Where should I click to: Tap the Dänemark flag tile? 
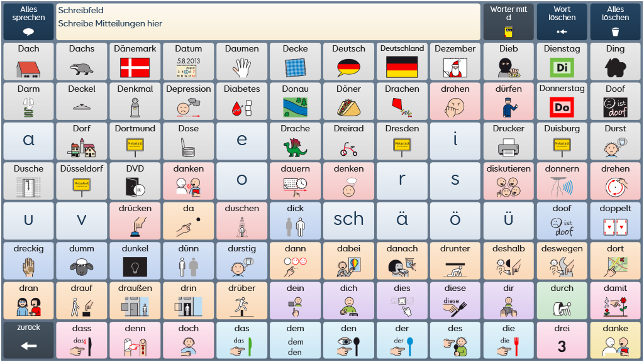(x=135, y=61)
